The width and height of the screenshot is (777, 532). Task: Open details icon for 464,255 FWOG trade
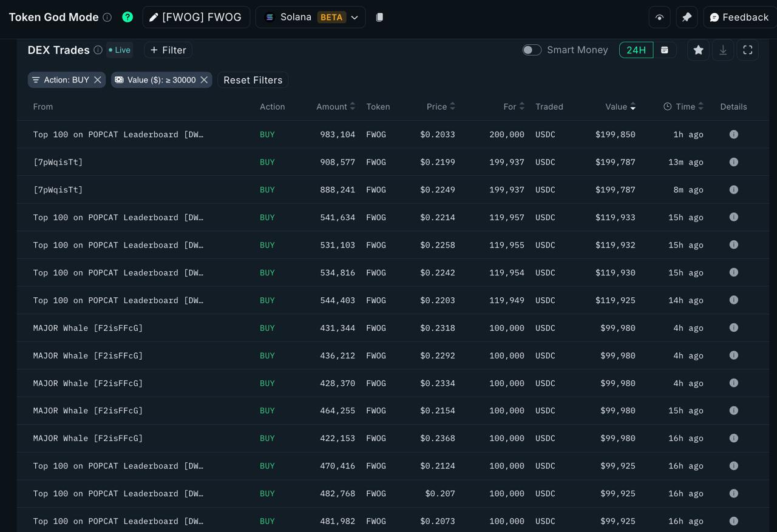[x=734, y=411]
